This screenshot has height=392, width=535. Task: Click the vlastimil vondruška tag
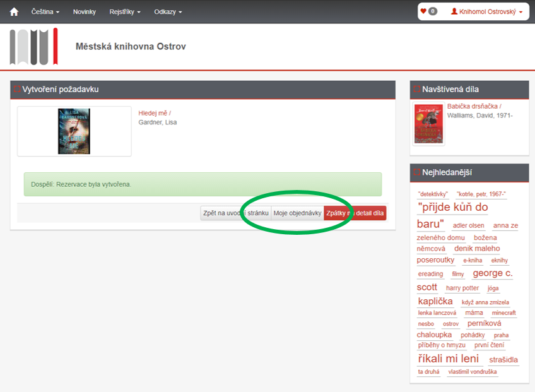(473, 372)
